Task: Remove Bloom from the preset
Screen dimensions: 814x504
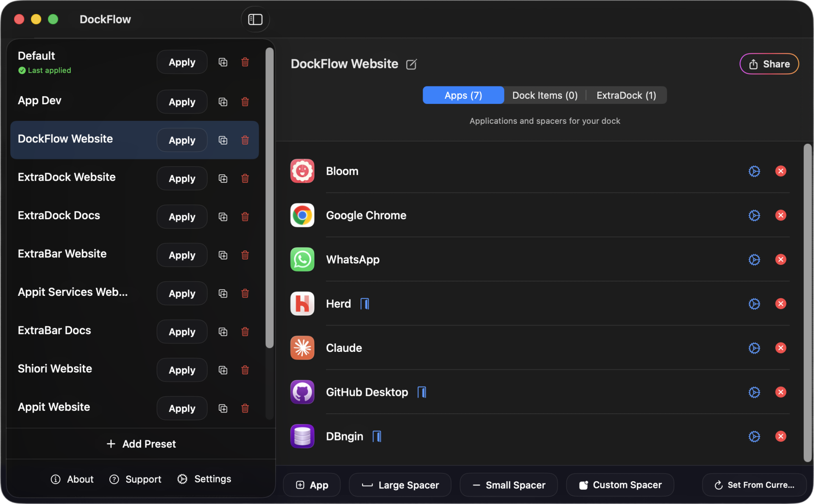Action: (x=781, y=171)
